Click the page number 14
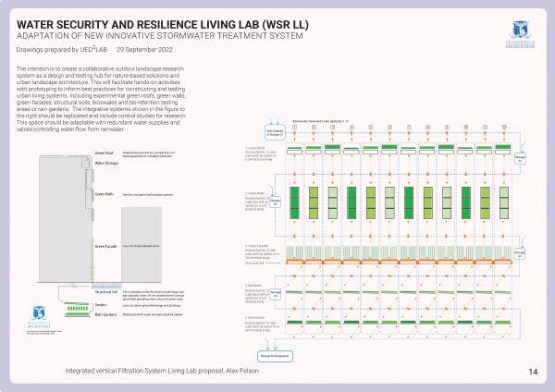 click(x=533, y=372)
